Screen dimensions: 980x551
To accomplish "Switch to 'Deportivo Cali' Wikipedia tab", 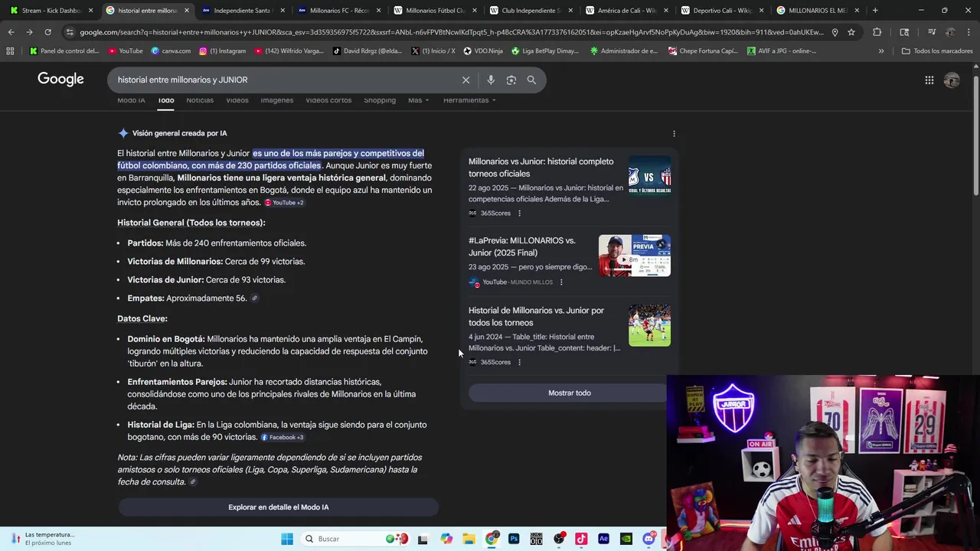I will click(x=723, y=10).
